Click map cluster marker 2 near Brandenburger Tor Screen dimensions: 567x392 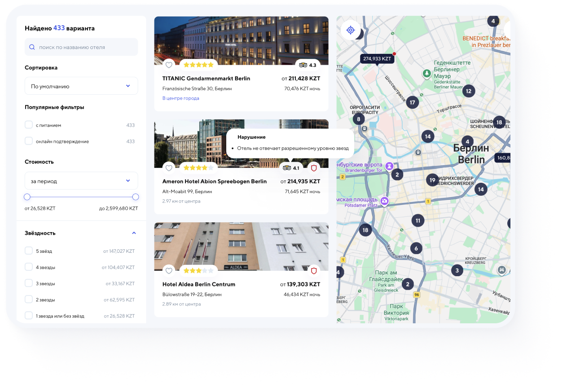397,175
